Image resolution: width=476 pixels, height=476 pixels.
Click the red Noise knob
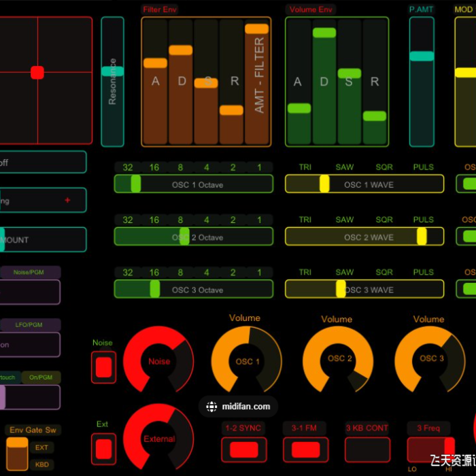pos(158,360)
